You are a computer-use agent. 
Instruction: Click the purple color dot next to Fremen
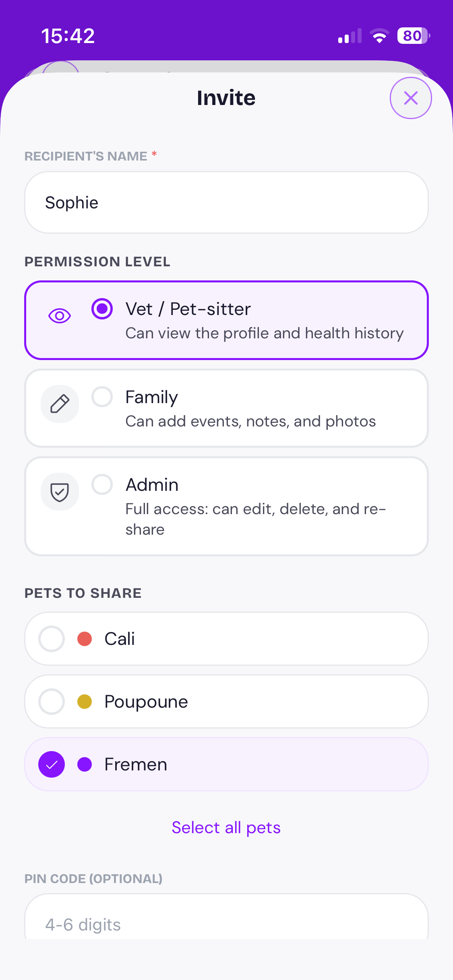click(85, 764)
